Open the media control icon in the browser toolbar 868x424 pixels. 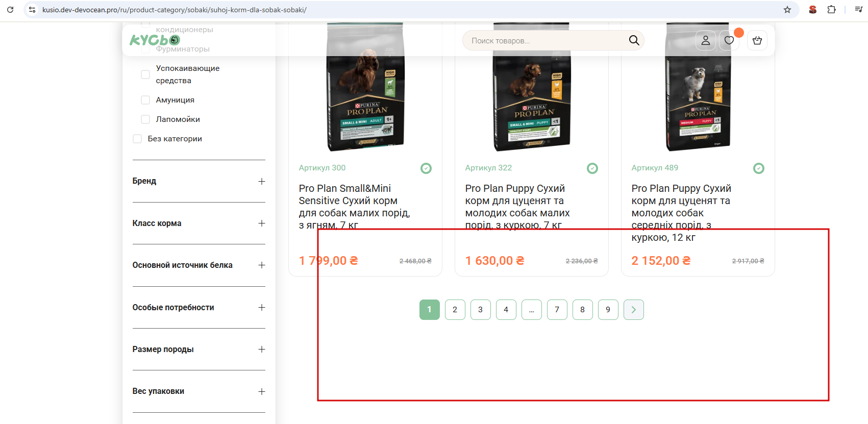pos(859,10)
